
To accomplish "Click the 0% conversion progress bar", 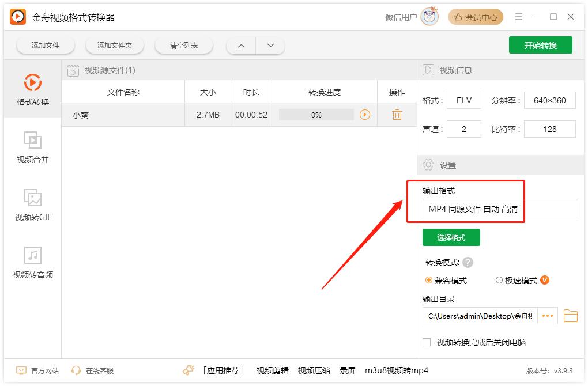I will (x=316, y=114).
